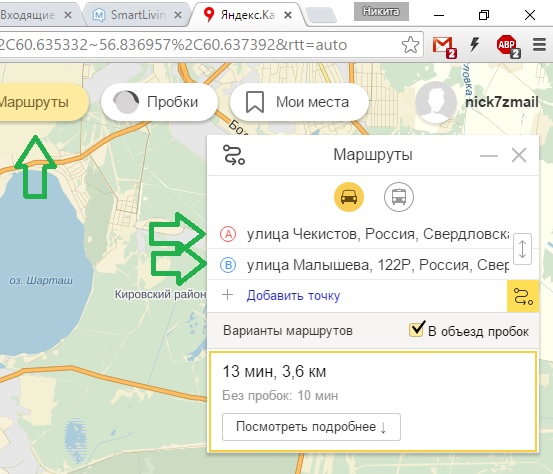The width and height of the screenshot is (553, 474).
Task: Collapse the Маршруты panel with the dash
Action: tap(489, 156)
